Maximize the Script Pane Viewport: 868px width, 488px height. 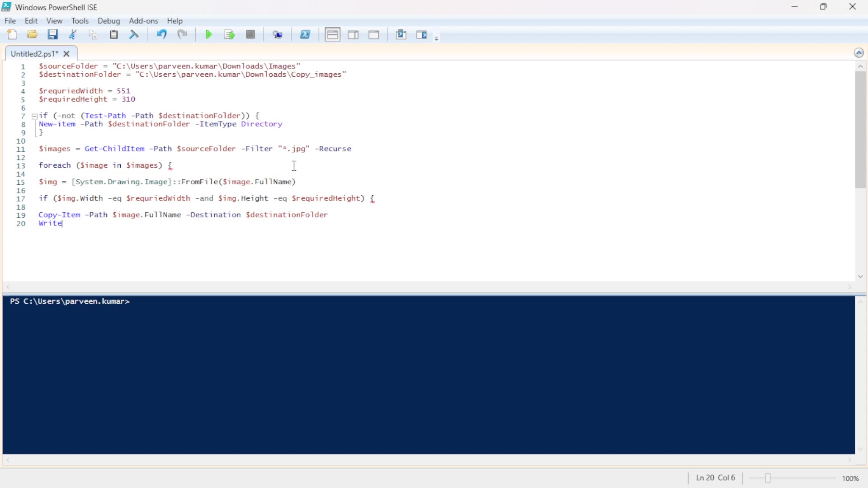[x=374, y=34]
